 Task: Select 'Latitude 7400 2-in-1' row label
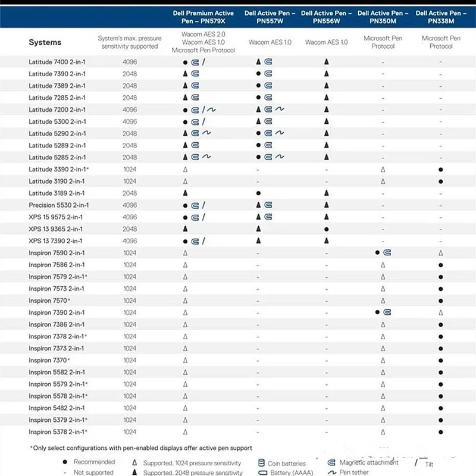point(57,62)
